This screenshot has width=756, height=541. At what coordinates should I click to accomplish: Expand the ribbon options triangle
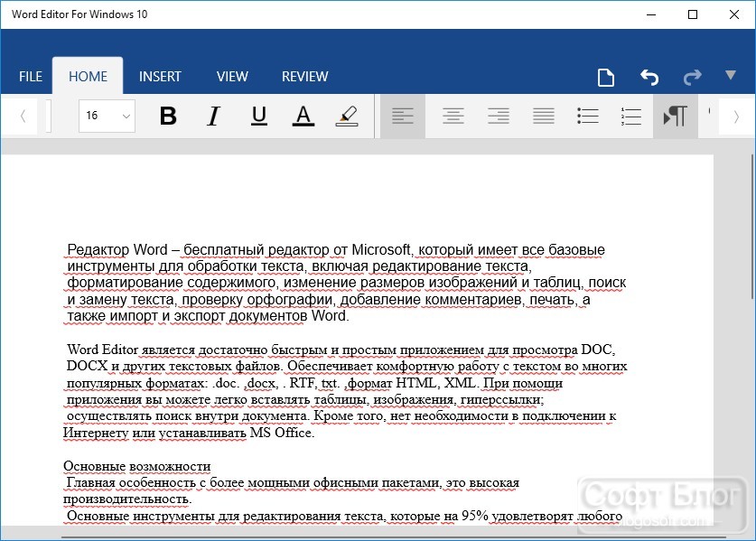tap(731, 75)
